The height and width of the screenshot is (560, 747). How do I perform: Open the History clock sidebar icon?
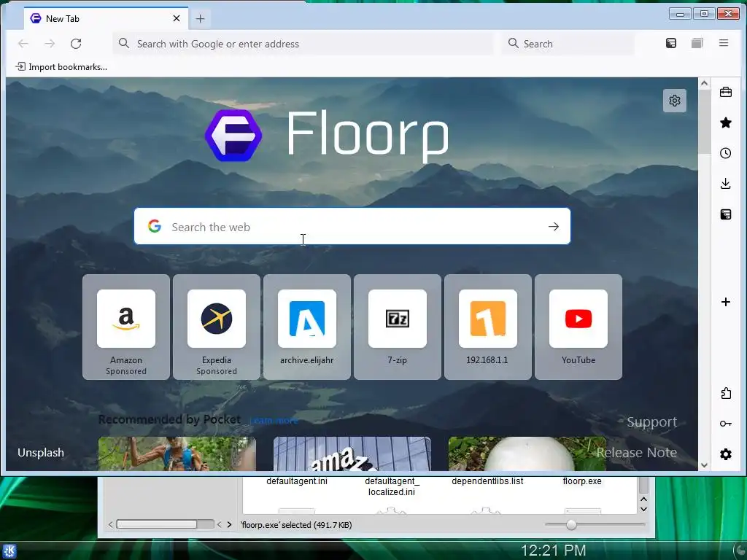coord(726,153)
